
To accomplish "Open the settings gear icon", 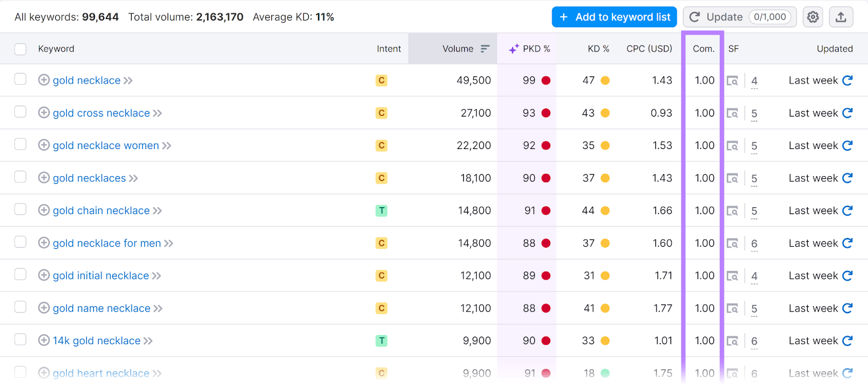I will click(x=813, y=17).
